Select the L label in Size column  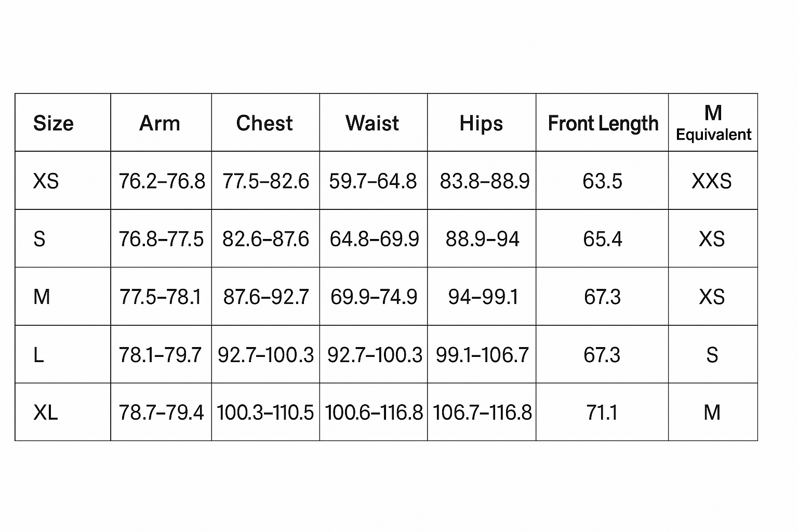[38, 355]
